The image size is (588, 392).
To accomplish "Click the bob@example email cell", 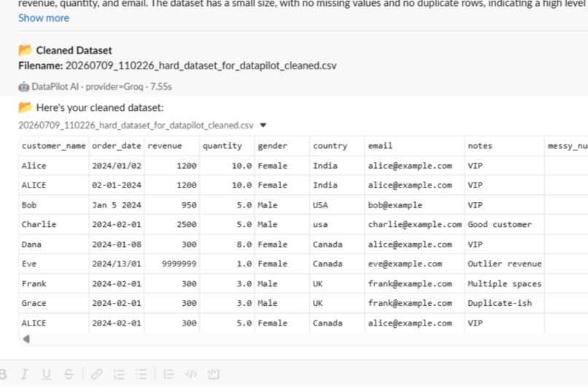I will (415, 205).
